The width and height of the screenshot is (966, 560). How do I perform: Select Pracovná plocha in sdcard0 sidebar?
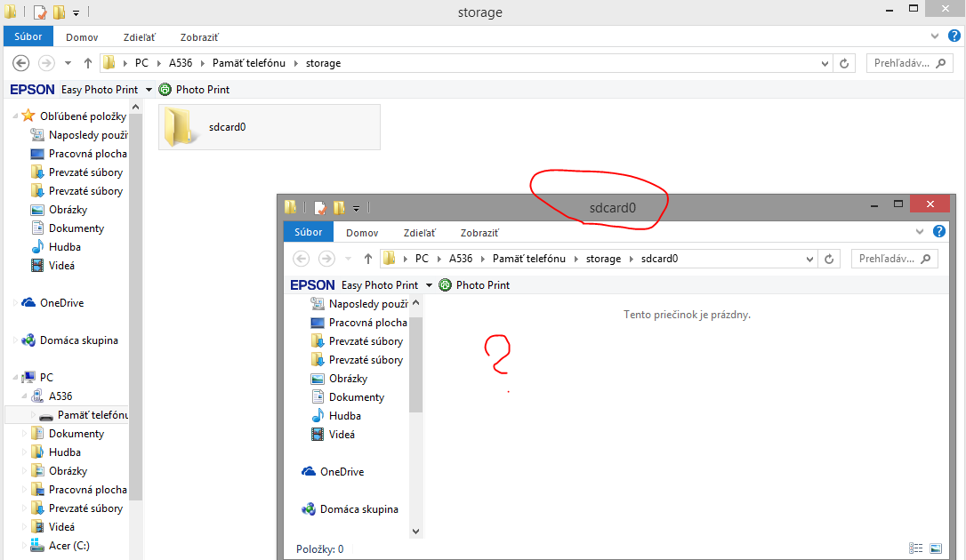[x=367, y=323]
